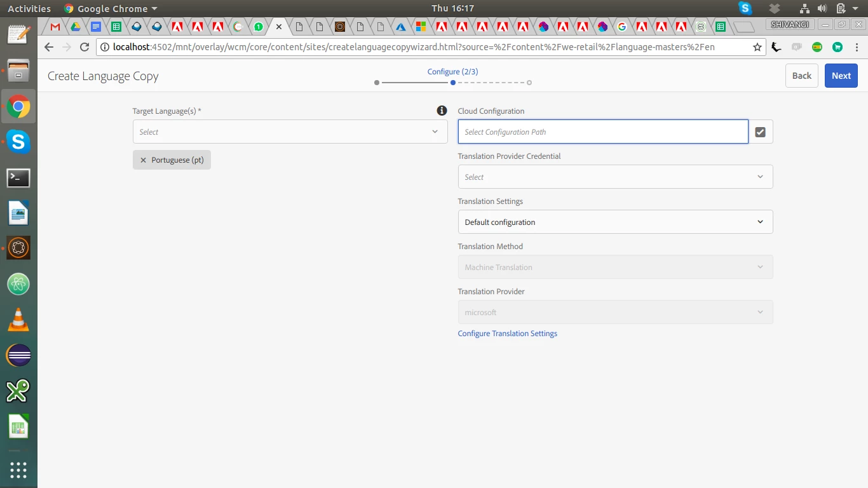The height and width of the screenshot is (488, 868).
Task: View site information icon in address bar
Action: point(105,47)
